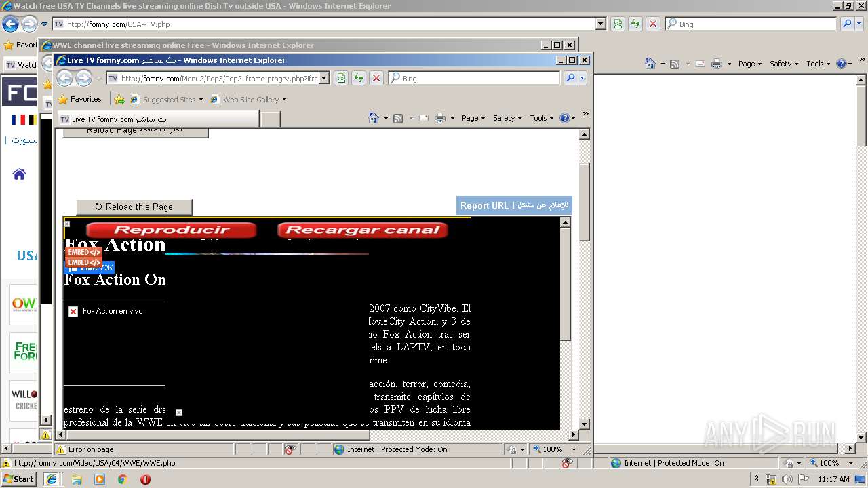The height and width of the screenshot is (488, 868).
Task: Click blue home icon on fomny page
Action: coord(19,174)
